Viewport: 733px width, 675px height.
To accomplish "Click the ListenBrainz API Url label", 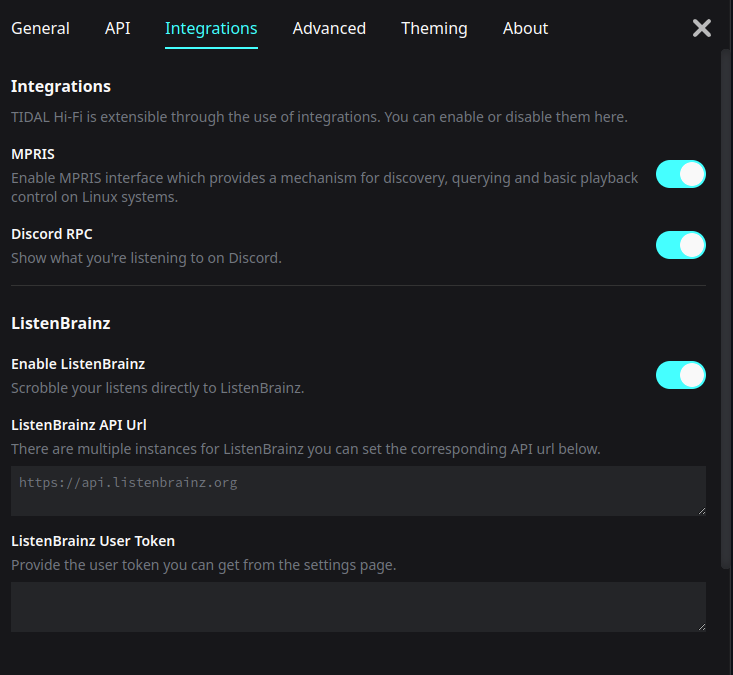I will (79, 425).
